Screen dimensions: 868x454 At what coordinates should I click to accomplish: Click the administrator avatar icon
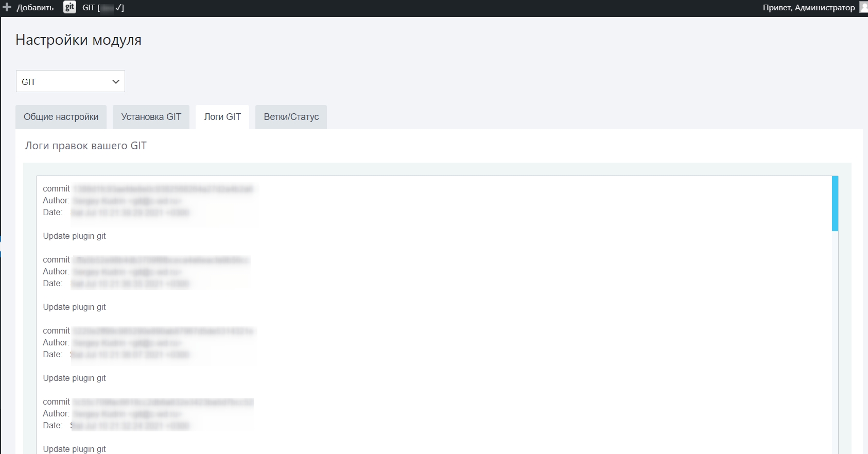(x=863, y=7)
